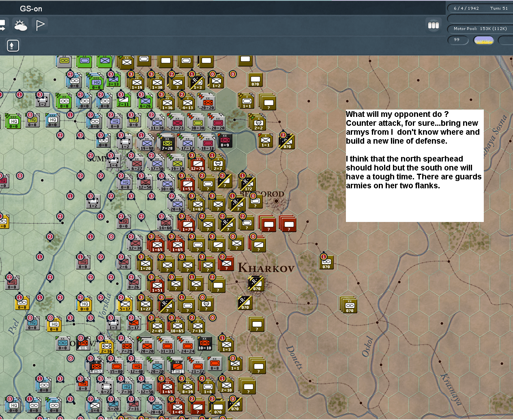The width and height of the screenshot is (513, 420).
Task: Click the Donets river label
Action: (295, 357)
